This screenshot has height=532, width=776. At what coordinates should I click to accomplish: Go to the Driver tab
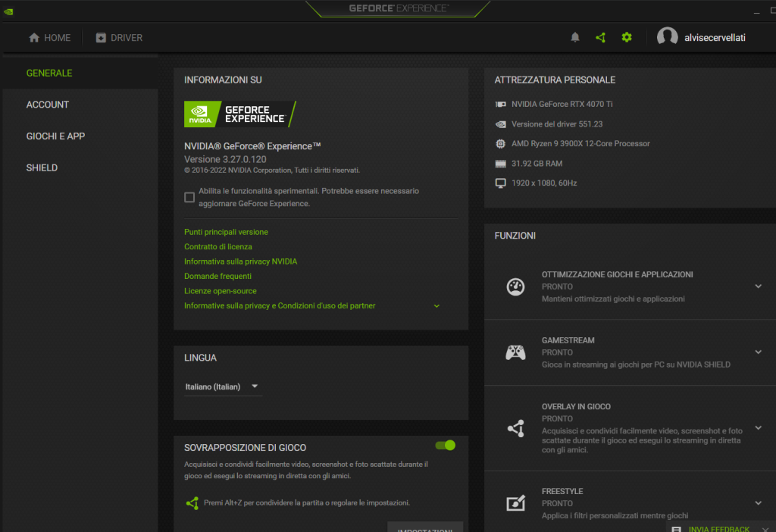119,38
